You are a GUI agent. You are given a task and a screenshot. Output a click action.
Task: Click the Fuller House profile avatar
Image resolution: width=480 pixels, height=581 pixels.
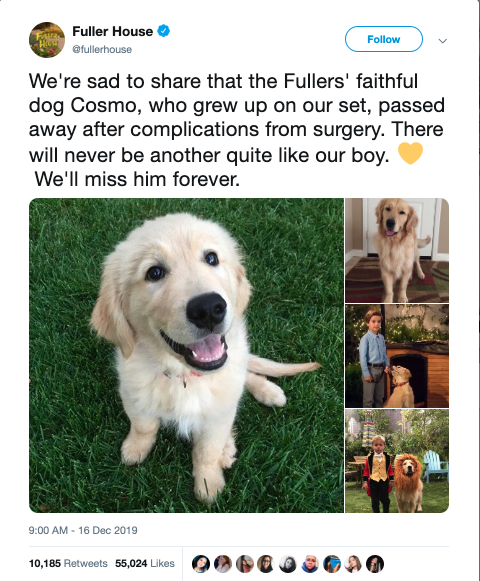point(47,40)
